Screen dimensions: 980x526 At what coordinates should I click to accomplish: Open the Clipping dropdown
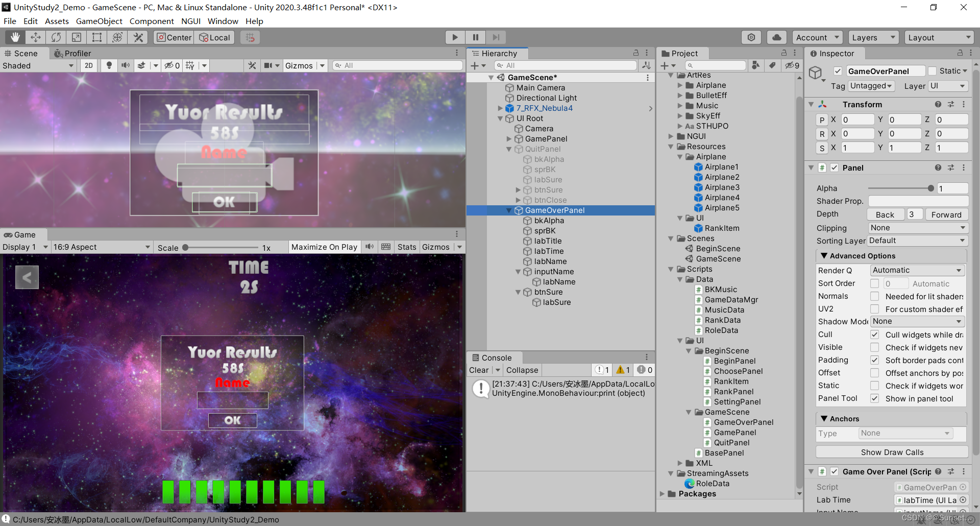click(918, 228)
